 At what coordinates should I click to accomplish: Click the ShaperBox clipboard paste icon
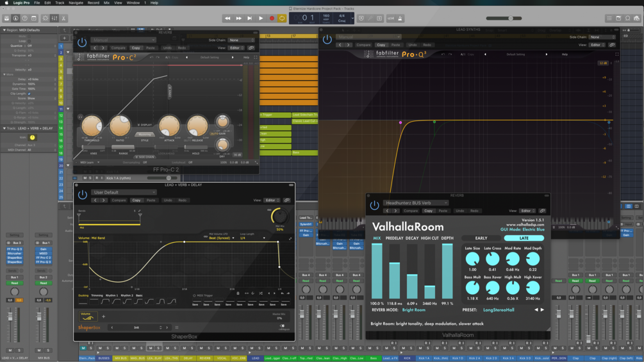point(238,293)
